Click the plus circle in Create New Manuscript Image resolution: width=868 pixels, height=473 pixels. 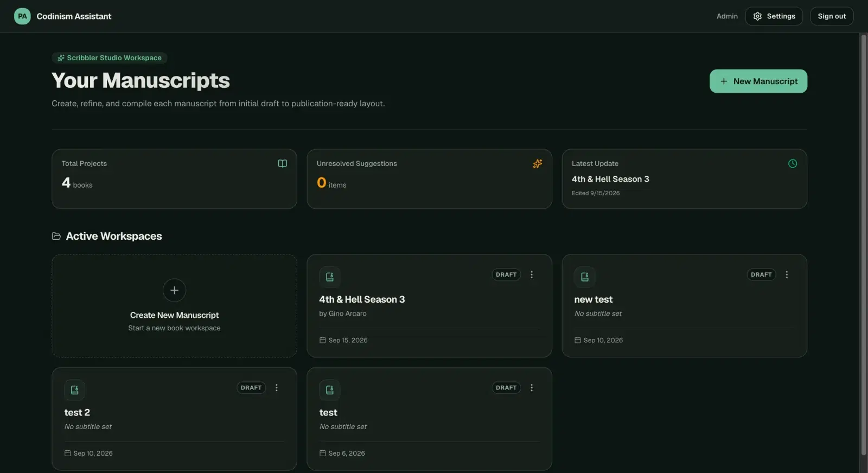[174, 290]
